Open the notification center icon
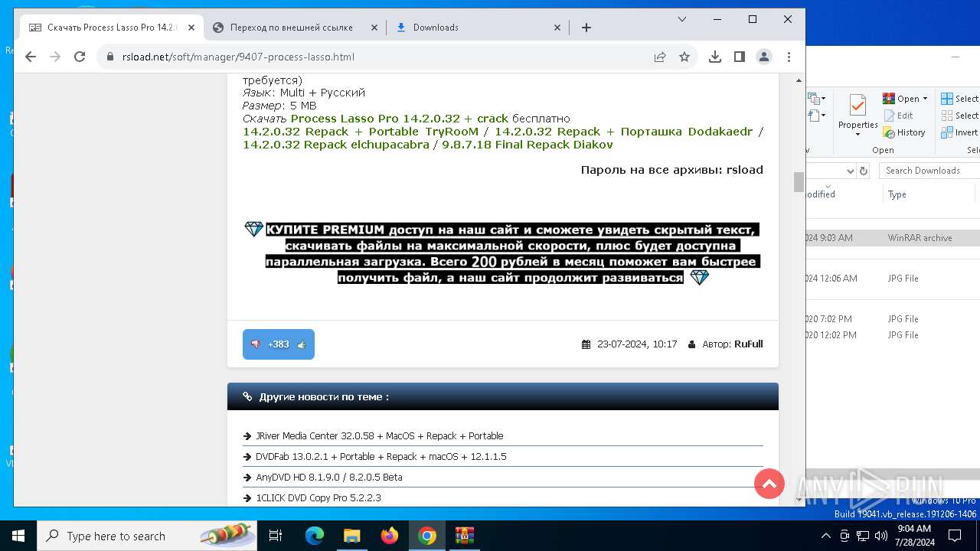The width and height of the screenshot is (980, 551). click(x=955, y=536)
